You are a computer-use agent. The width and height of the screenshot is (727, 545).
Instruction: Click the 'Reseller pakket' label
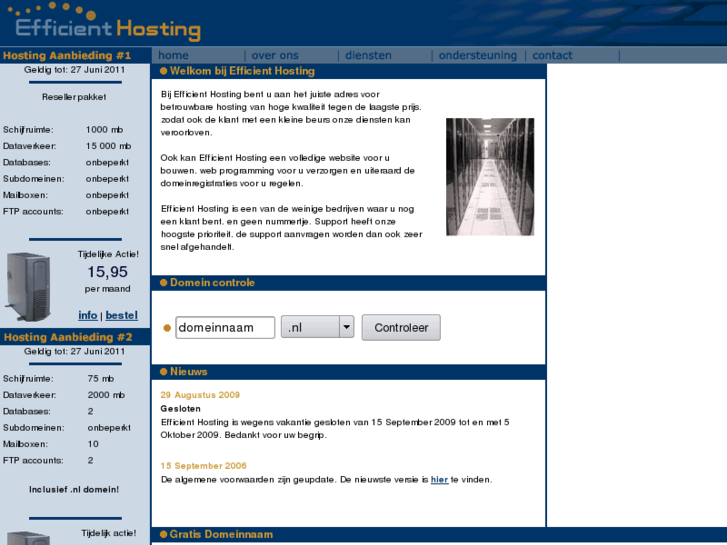pyautogui.click(x=74, y=97)
